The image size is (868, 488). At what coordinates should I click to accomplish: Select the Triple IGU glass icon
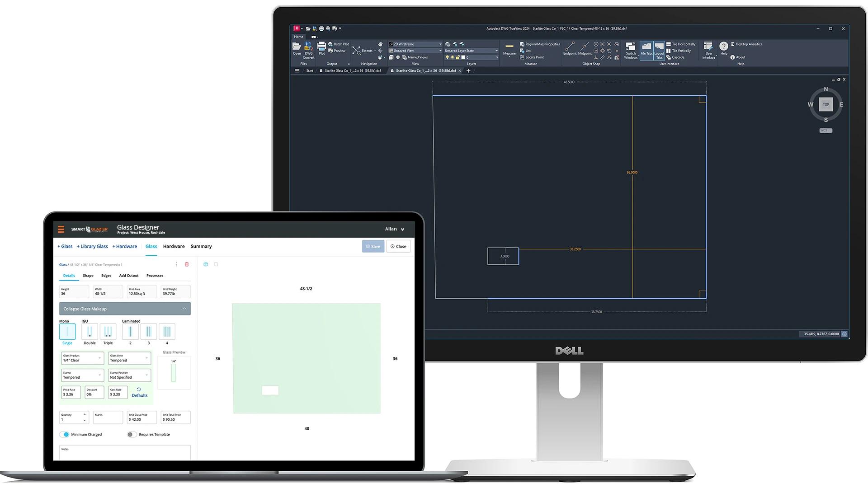pos(108,332)
